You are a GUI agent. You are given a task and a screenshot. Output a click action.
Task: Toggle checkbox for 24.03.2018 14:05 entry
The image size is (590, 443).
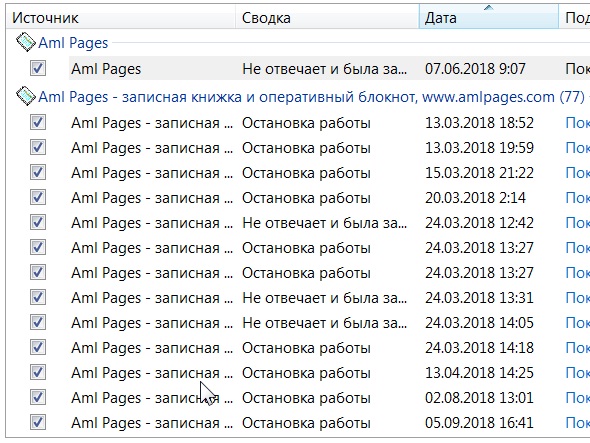[38, 322]
